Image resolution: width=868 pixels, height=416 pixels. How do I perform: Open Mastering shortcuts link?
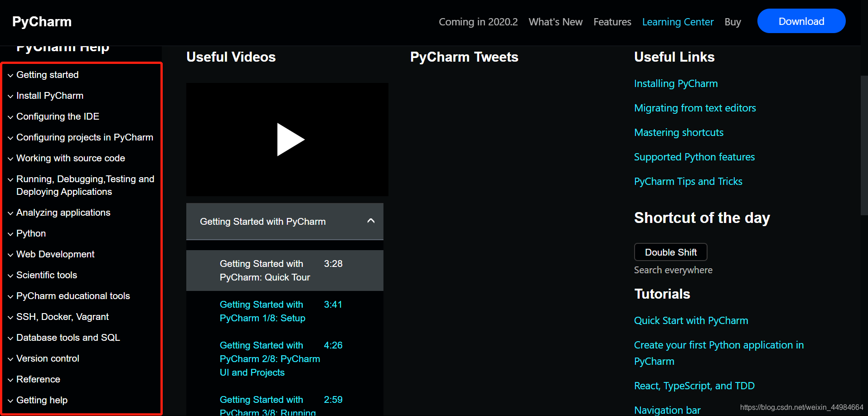click(x=679, y=132)
